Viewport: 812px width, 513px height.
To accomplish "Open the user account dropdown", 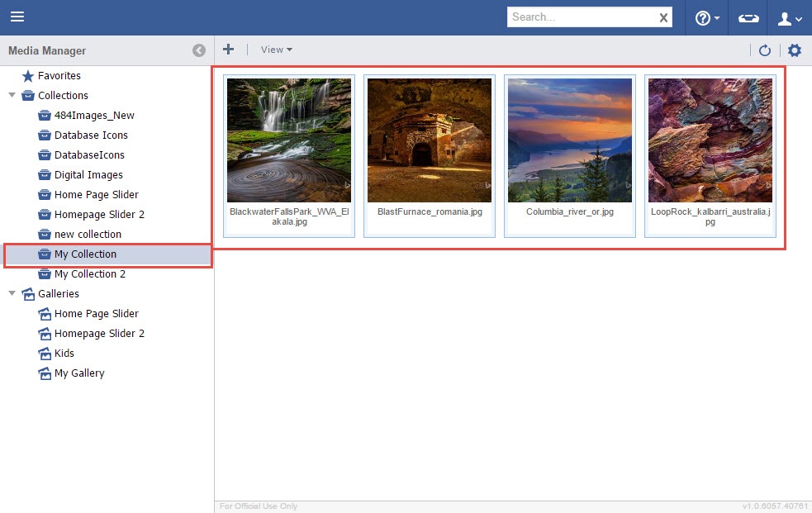I will tap(791, 18).
